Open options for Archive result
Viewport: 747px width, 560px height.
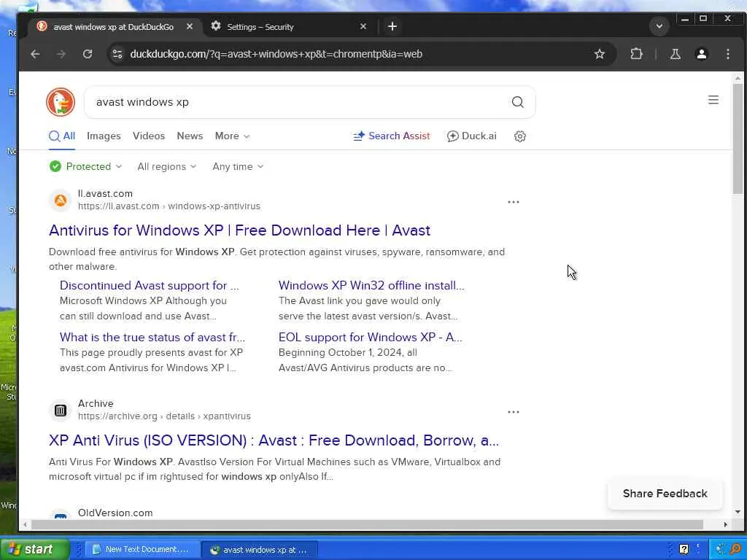point(513,412)
